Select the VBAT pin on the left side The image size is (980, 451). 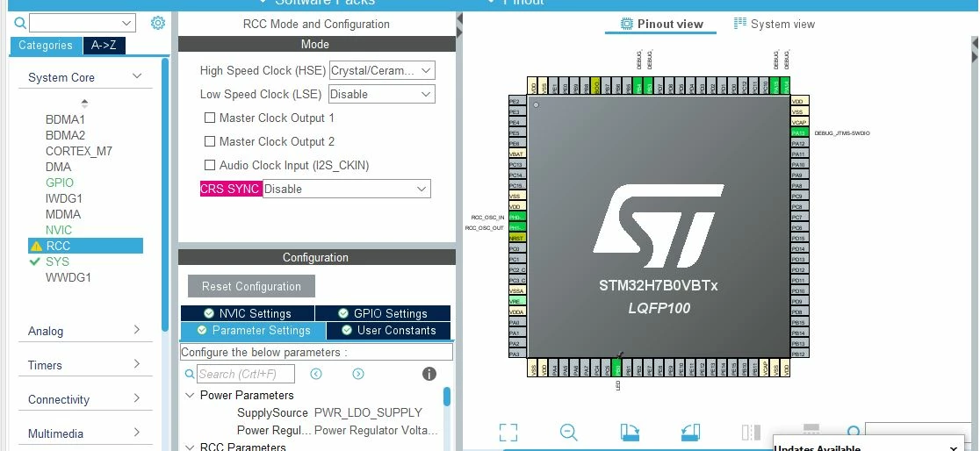coord(517,154)
